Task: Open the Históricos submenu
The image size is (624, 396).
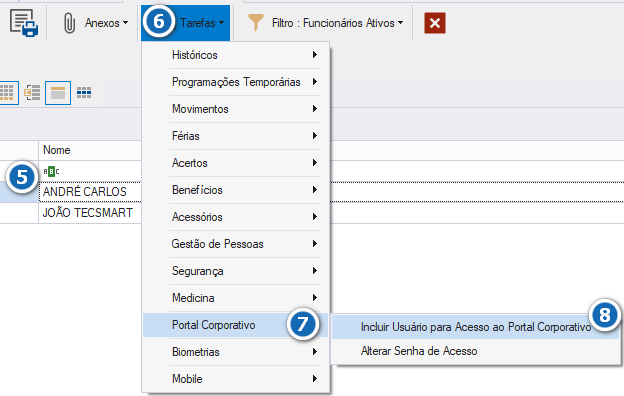Action: (x=245, y=55)
